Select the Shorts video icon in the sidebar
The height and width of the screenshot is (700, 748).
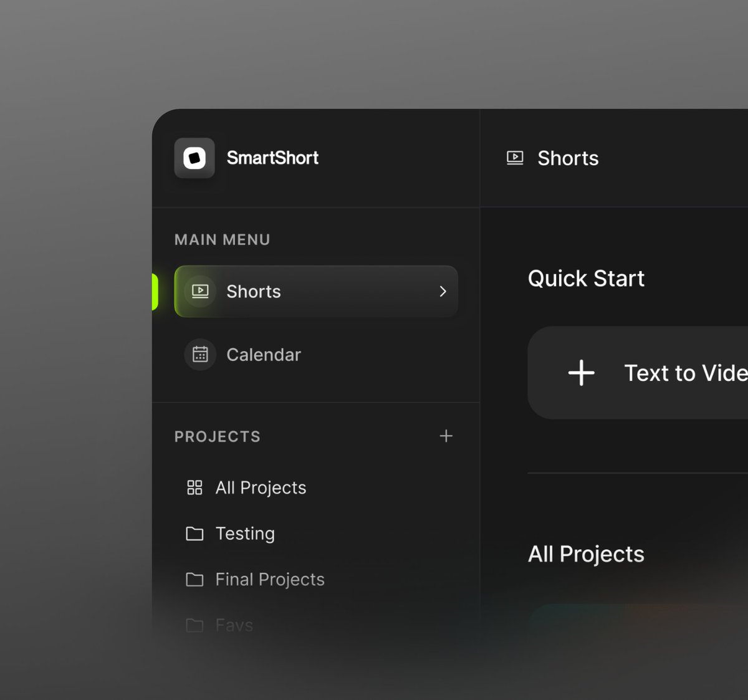click(199, 291)
